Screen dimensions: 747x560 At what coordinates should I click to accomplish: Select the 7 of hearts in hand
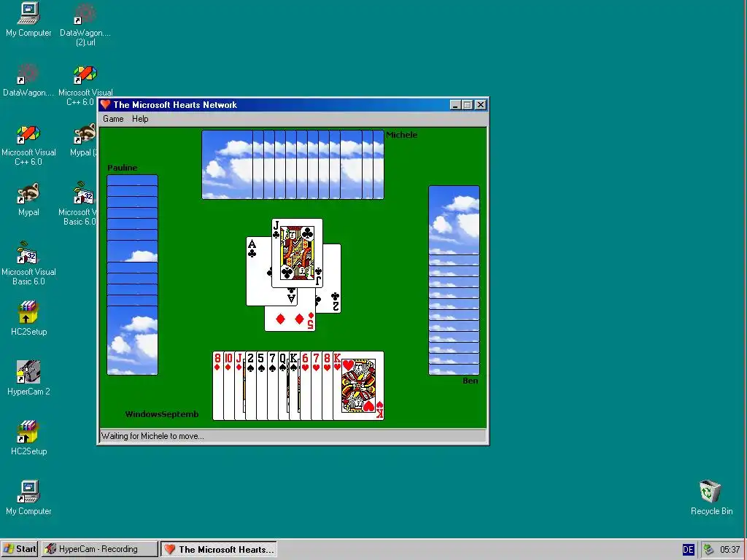tap(317, 386)
